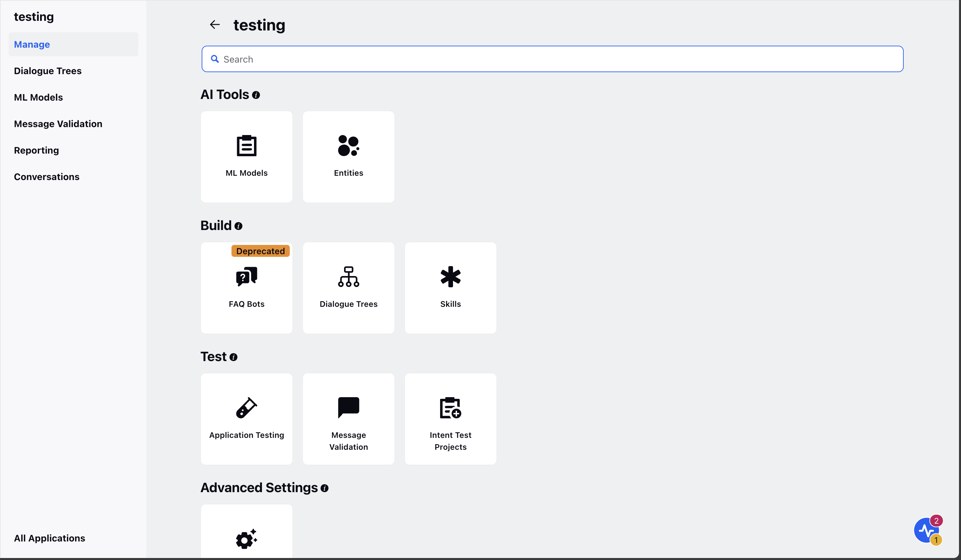Click the Advanced Settings section heading
Screen dimensions: 961x560
(259, 488)
